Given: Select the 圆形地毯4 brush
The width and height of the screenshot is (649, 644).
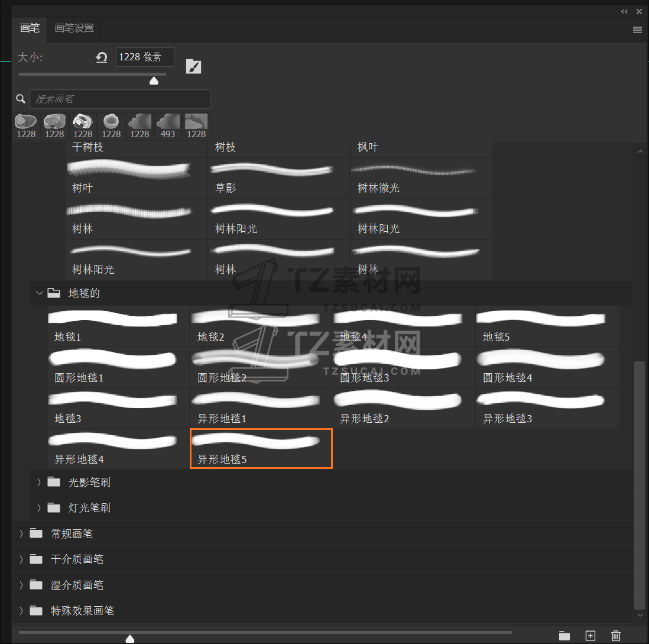Looking at the screenshot, I should [x=547, y=367].
